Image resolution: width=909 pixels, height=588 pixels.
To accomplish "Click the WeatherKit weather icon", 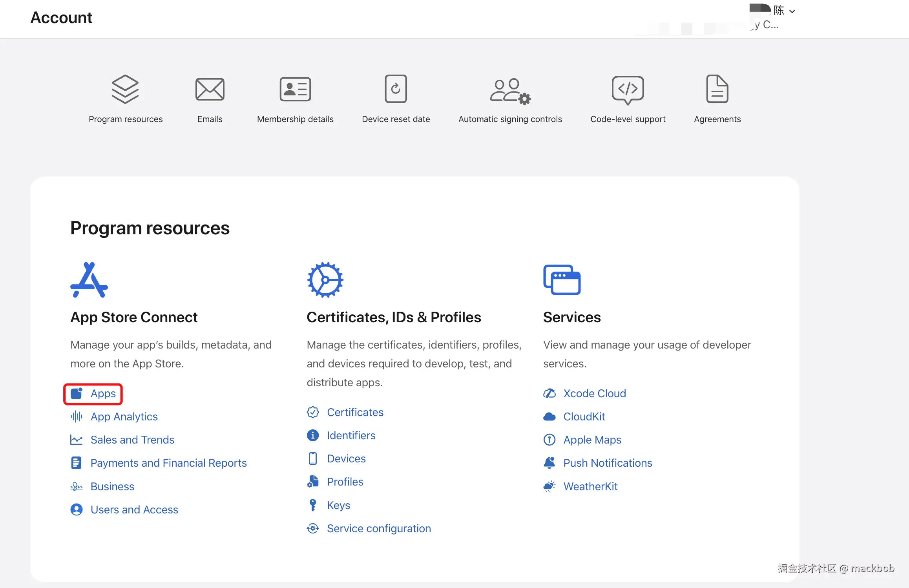I will [x=549, y=486].
